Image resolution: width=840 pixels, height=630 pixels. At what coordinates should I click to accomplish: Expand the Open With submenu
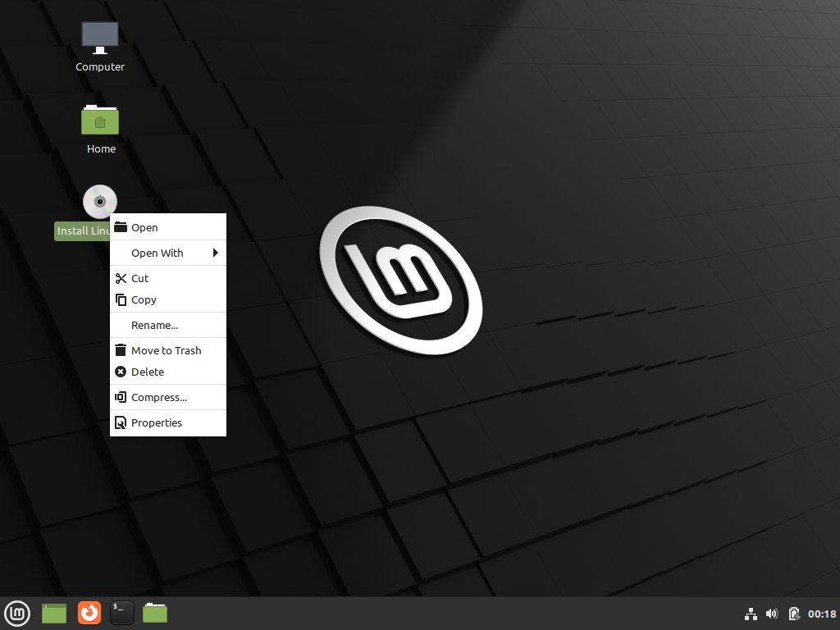(x=168, y=253)
